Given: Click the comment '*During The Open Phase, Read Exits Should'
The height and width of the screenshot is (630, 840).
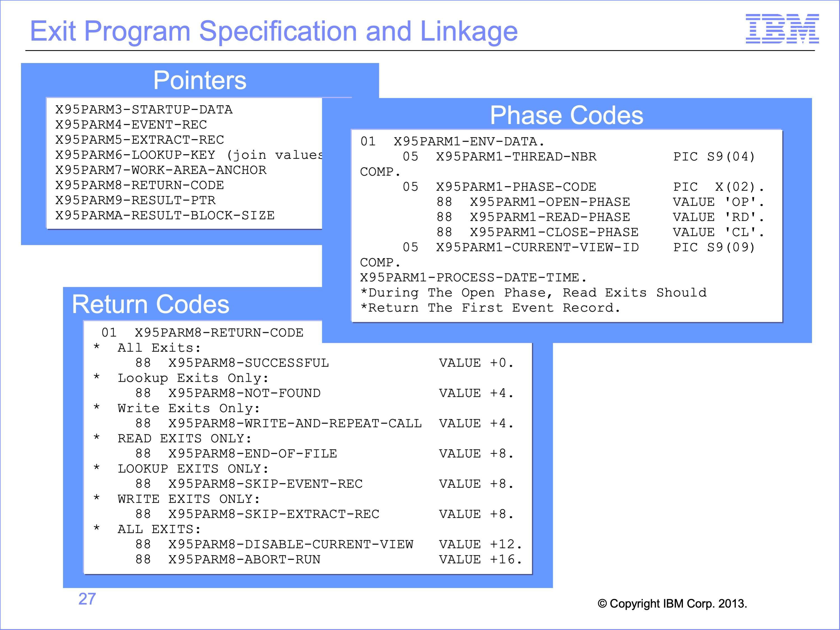Looking at the screenshot, I should (533, 293).
